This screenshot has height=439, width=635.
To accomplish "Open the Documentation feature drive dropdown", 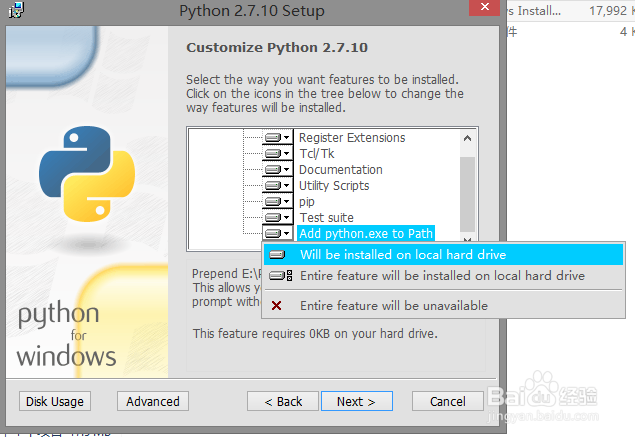I will tap(277, 170).
